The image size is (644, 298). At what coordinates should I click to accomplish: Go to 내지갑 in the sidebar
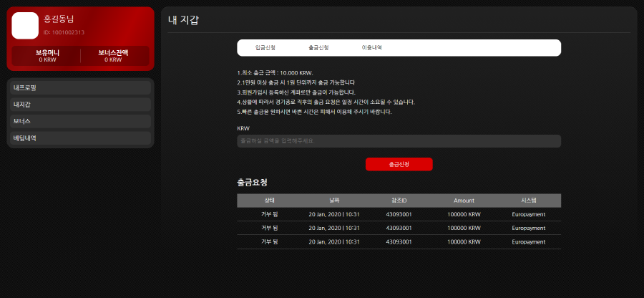pyautogui.click(x=80, y=105)
